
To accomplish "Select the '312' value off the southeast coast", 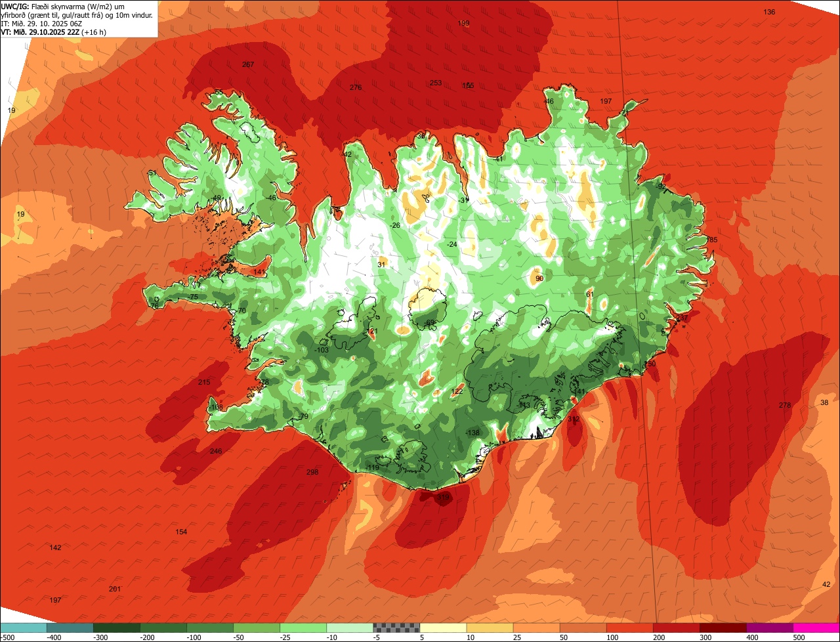I will pyautogui.click(x=574, y=419).
